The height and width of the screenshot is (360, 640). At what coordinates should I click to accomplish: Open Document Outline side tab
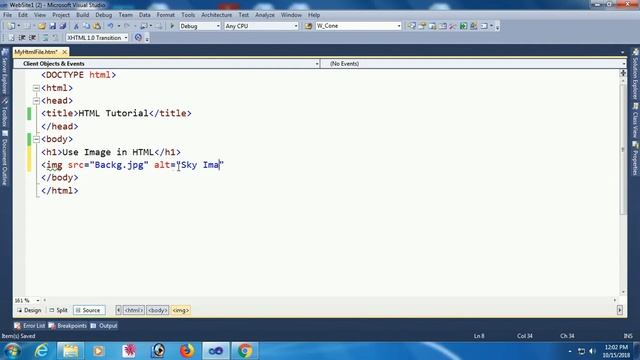tap(5, 158)
